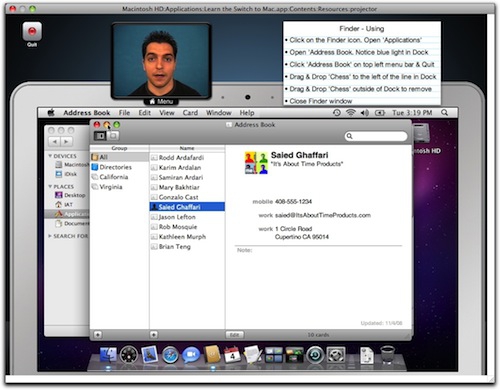The image size is (500, 390).
Task: Open the Address Book menu
Action: point(87,113)
